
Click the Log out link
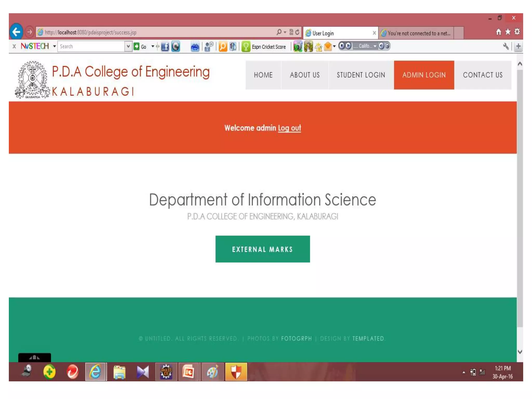289,128
